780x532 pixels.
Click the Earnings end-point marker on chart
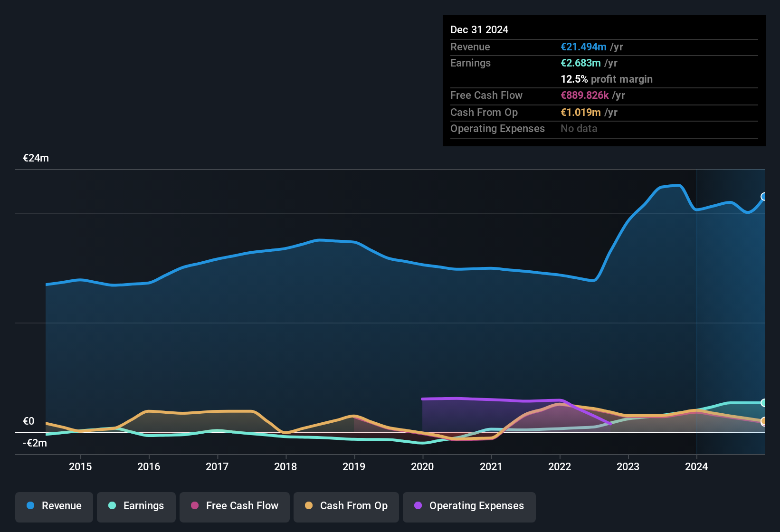[x=764, y=403]
